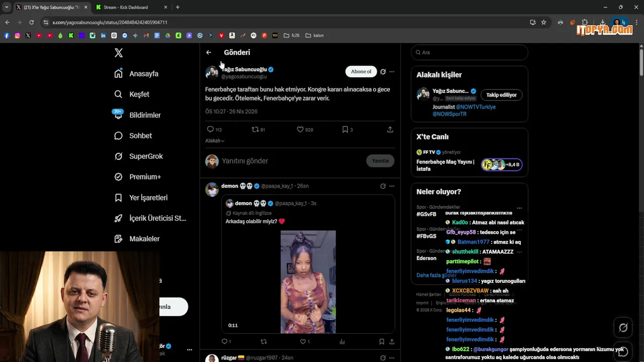Click the address bar URL
This screenshot has width=644, height=362.
click(110, 22)
